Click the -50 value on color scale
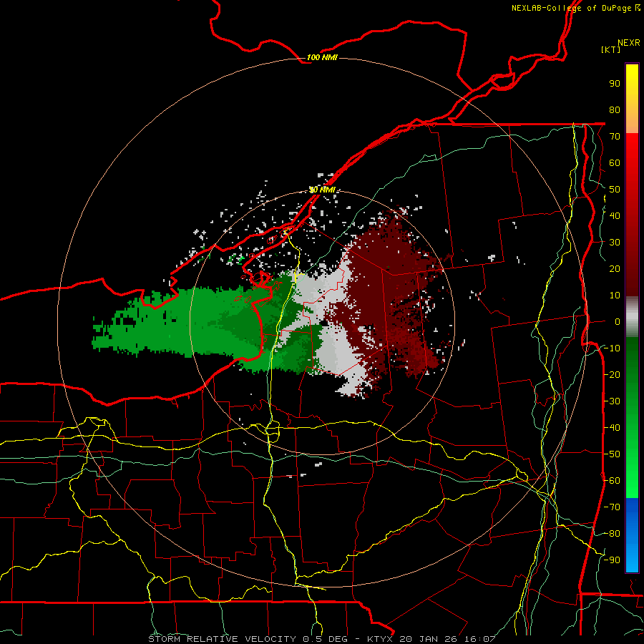The image size is (644, 644). coord(612,454)
